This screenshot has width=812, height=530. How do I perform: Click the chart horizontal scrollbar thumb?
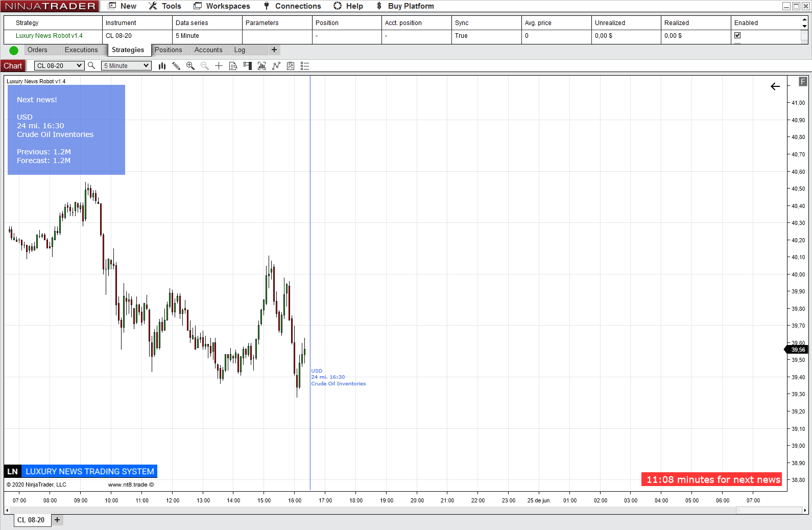769,510
